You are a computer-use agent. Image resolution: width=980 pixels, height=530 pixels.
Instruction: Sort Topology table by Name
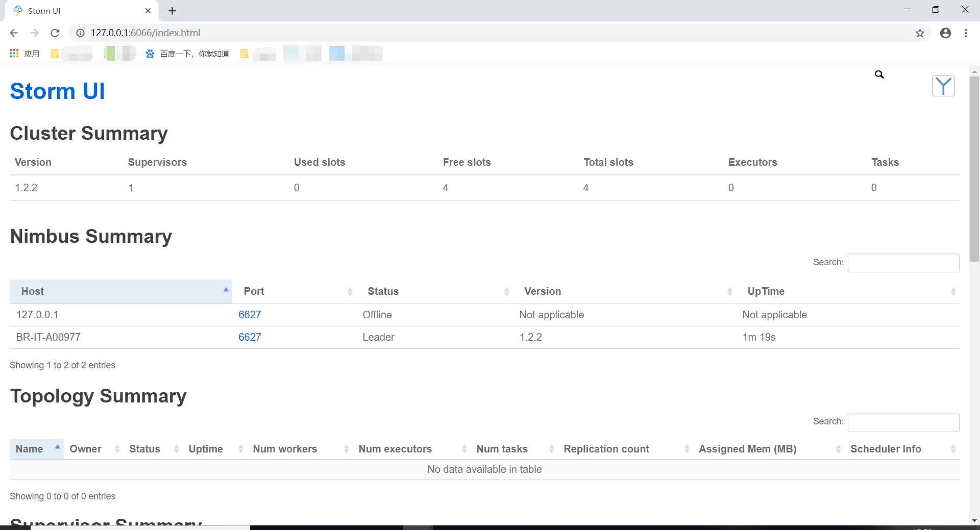coord(36,449)
